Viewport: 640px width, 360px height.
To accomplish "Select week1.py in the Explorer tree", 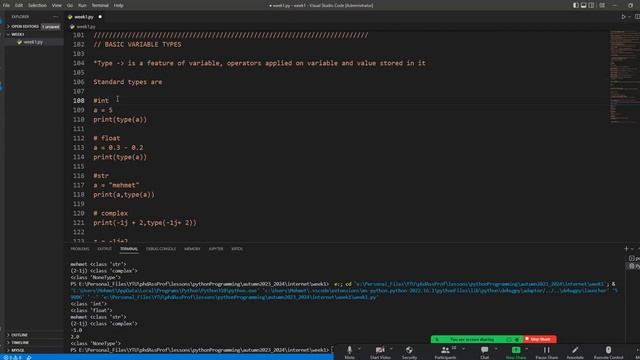I will click(x=33, y=42).
